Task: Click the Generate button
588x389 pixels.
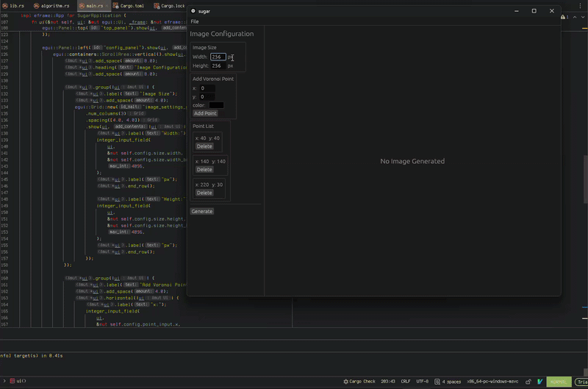Action: 202,211
